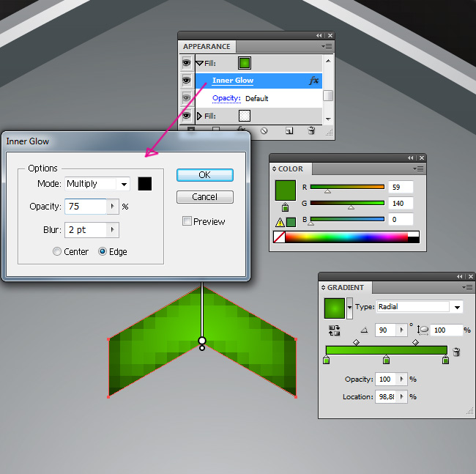The height and width of the screenshot is (474, 476).
Task: Open the gradient stop Opacity arrow popup
Action: tap(401, 379)
